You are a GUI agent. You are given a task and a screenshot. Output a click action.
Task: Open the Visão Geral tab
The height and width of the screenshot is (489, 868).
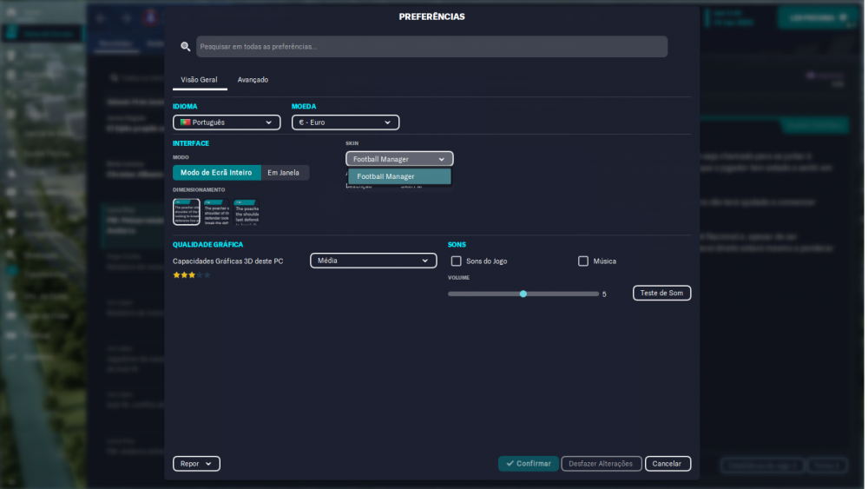coord(200,80)
